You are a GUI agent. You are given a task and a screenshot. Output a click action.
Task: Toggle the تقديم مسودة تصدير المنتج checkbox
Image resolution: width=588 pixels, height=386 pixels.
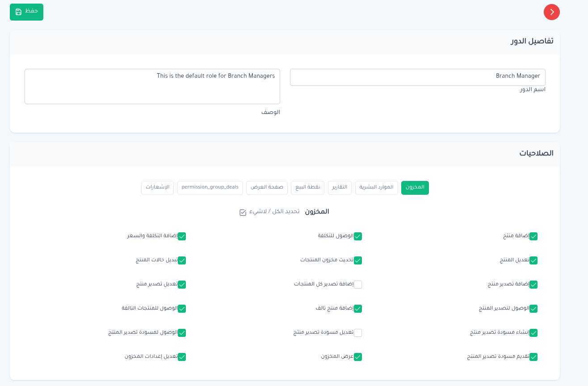coord(533,357)
